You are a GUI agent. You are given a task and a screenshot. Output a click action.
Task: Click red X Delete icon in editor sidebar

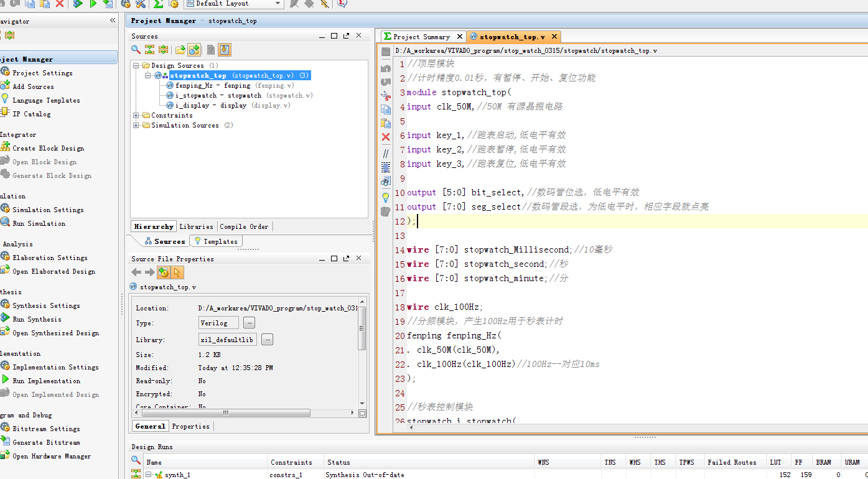(x=386, y=137)
